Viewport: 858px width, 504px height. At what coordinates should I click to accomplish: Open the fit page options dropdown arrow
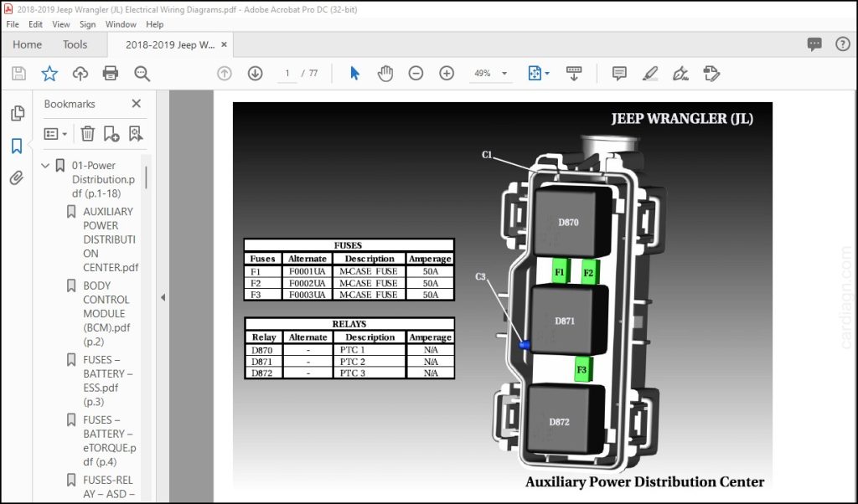(x=546, y=73)
